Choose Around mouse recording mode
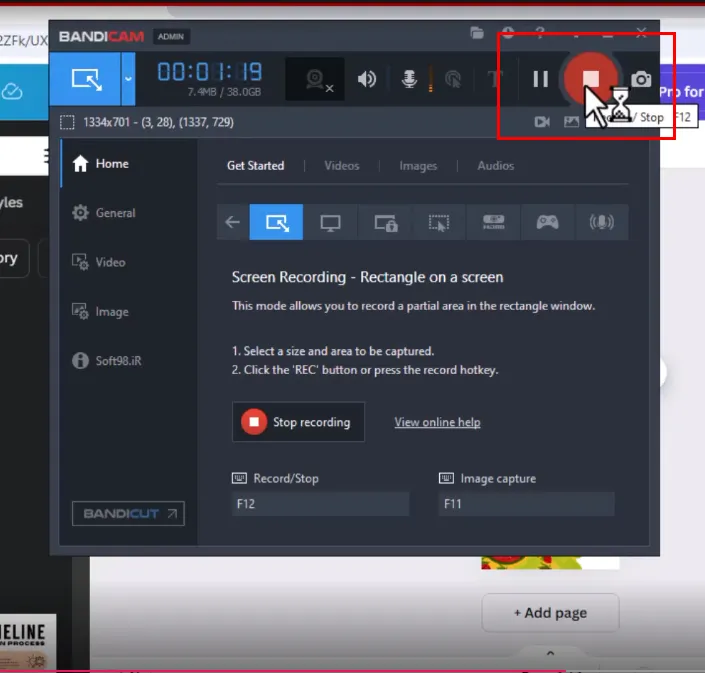The image size is (705, 673). coord(439,223)
